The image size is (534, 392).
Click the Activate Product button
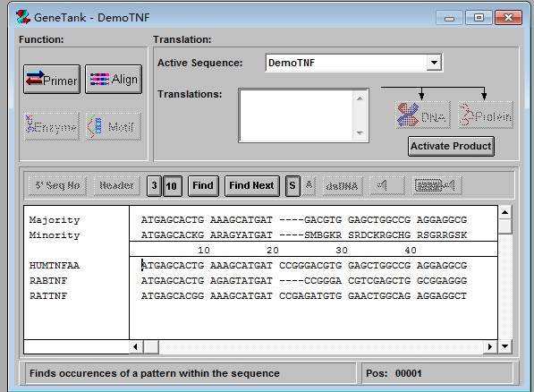451,146
